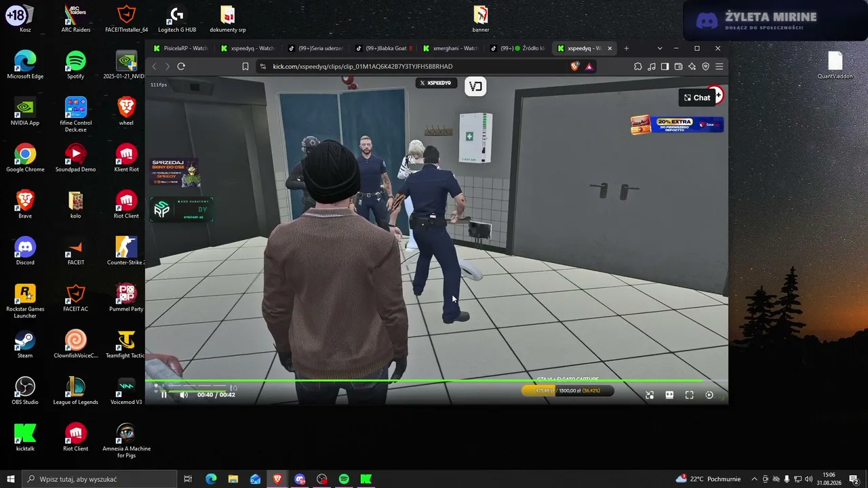This screenshot has height=488, width=868.
Task: Open Brave Leo AI sparkle icon
Action: pos(692,66)
